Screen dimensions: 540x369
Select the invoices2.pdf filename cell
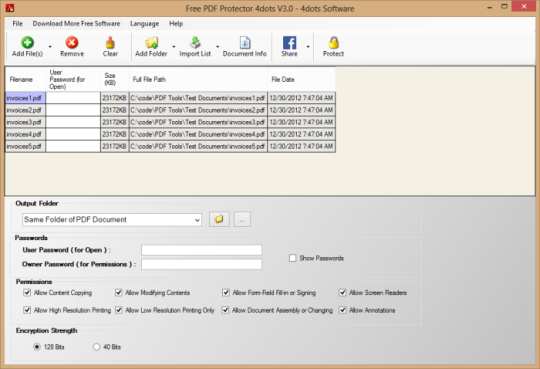click(x=25, y=110)
